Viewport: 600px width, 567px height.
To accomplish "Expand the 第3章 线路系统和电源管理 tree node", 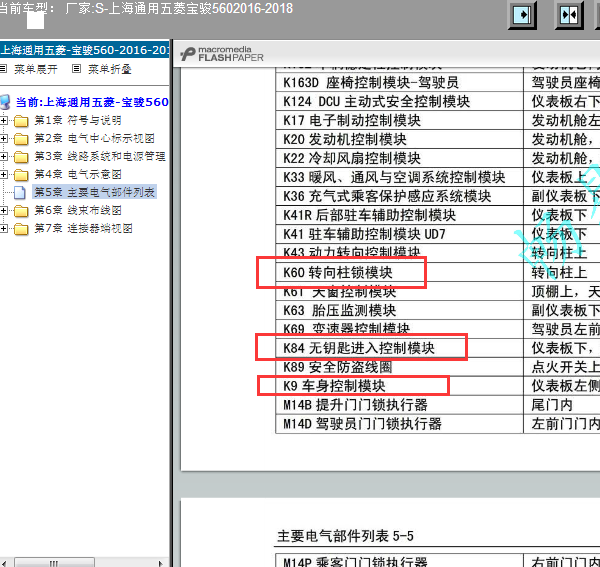I will 3,156.
